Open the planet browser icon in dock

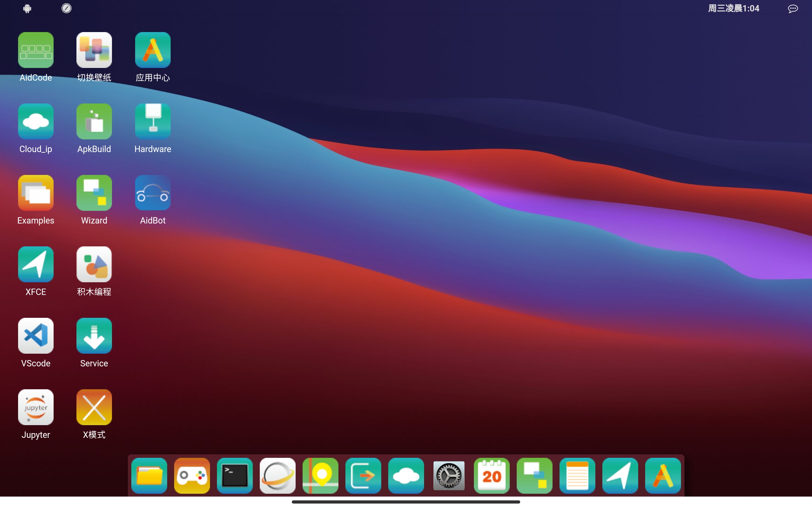pyautogui.click(x=278, y=476)
